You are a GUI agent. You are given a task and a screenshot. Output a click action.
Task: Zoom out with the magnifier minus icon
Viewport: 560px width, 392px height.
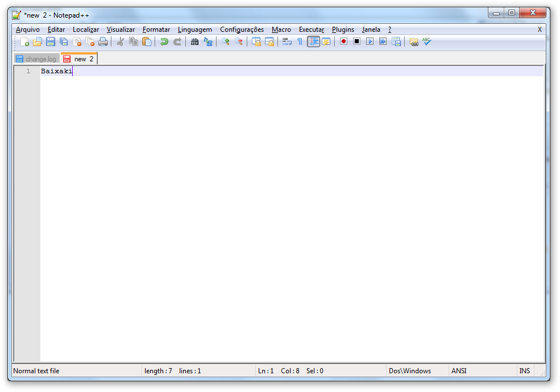(x=239, y=42)
